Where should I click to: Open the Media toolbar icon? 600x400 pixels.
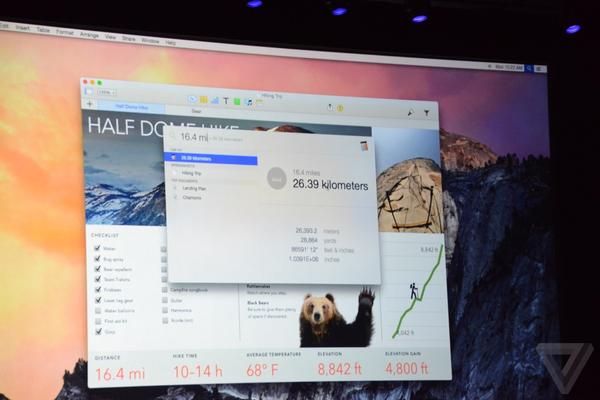[249, 102]
